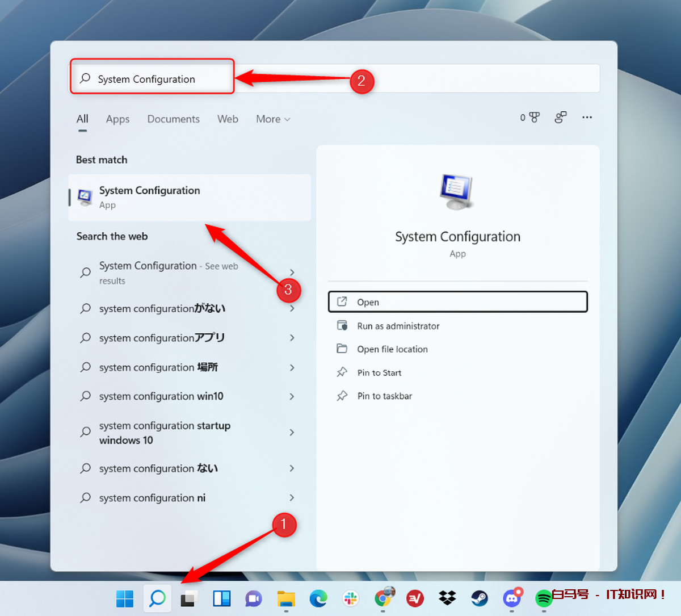Expand the 'system configuration ni' suggestion arrow
The height and width of the screenshot is (616, 681).
pyautogui.click(x=292, y=498)
